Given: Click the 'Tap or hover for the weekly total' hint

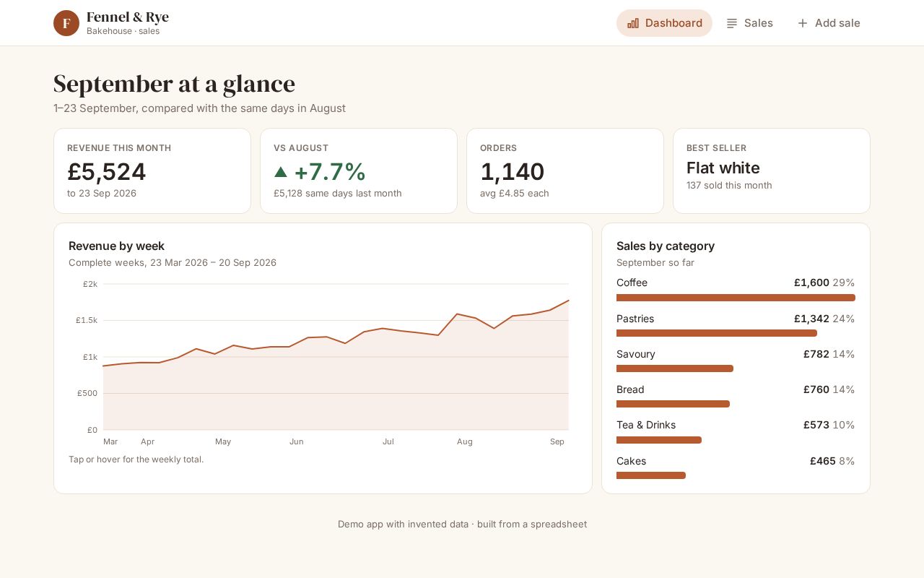Looking at the screenshot, I should coord(136,460).
